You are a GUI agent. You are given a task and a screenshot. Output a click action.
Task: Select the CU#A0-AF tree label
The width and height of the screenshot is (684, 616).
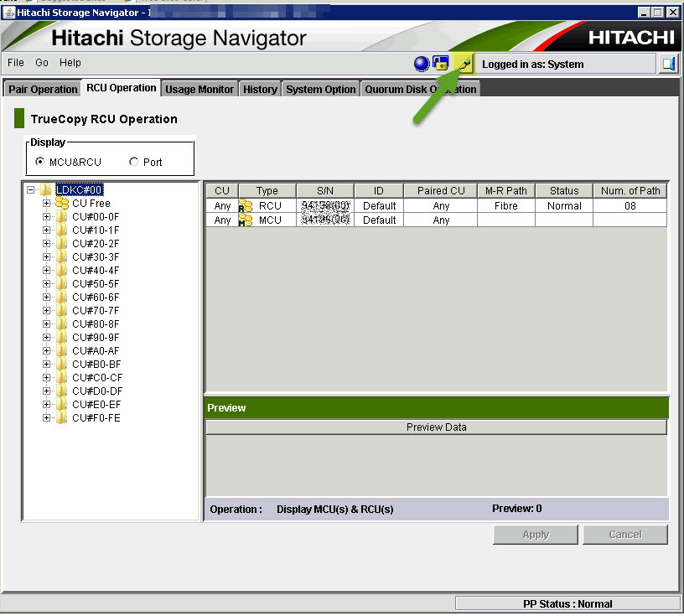96,351
